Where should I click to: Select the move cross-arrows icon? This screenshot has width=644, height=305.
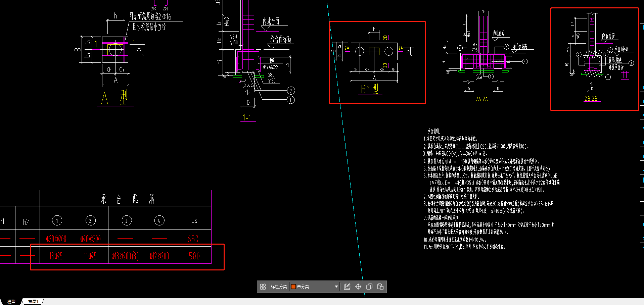[358, 287]
